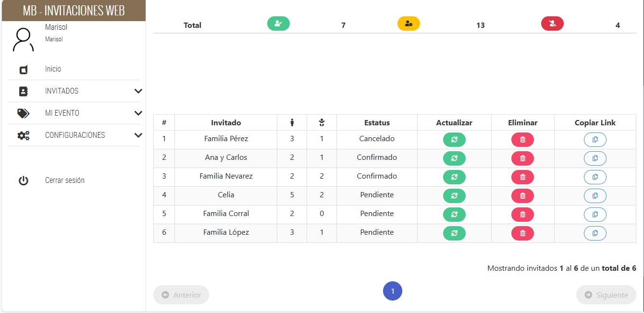Update status for Familia Pérez
644x313 pixels.
(454, 140)
